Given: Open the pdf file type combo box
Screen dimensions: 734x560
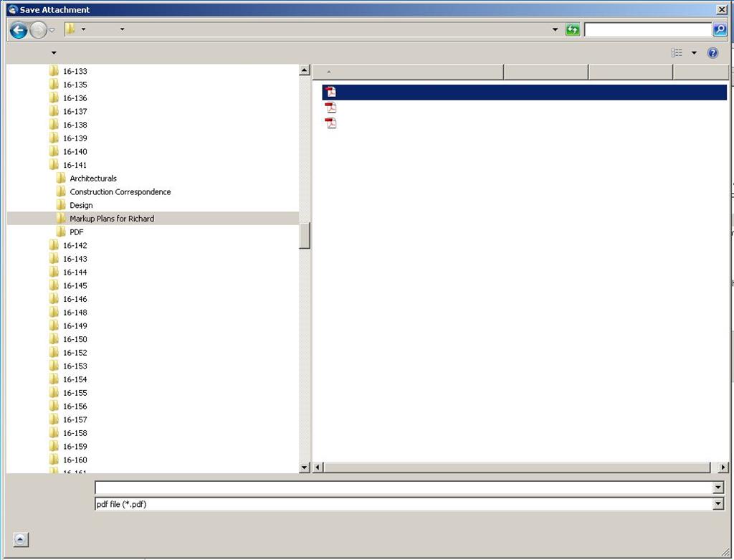Looking at the screenshot, I should tap(409, 504).
